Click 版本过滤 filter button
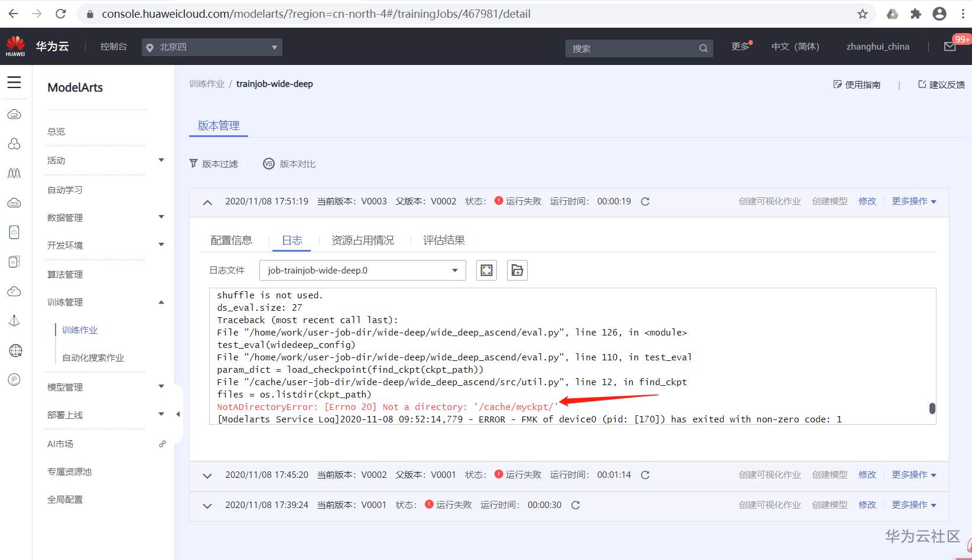Viewport: 972px width, 560px height. (214, 164)
